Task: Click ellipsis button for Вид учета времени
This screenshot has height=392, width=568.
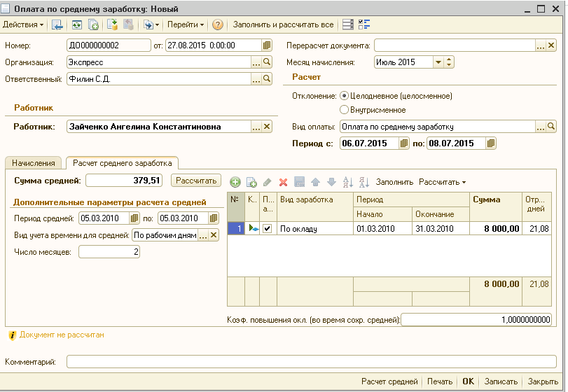Action: (203, 235)
